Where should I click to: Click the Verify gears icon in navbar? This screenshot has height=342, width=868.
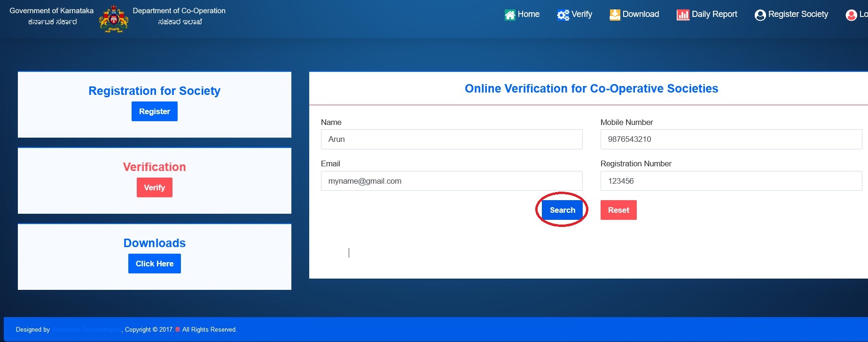click(563, 15)
